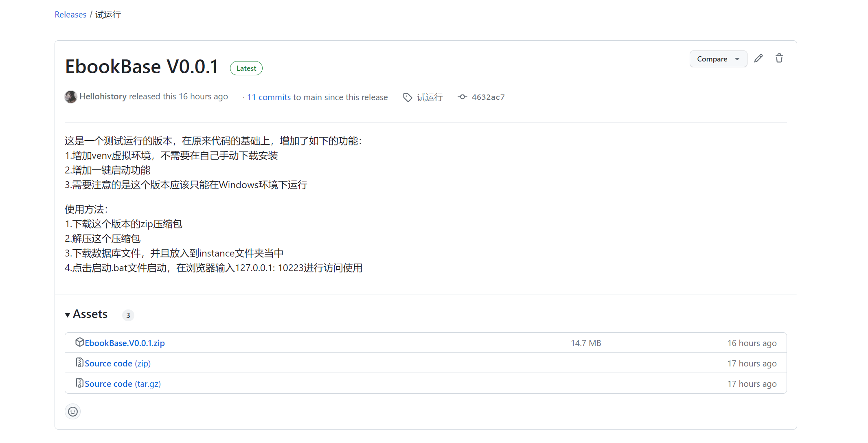Download EbookBase.V0.0.1.zip
The image size is (868, 443).
click(125, 343)
